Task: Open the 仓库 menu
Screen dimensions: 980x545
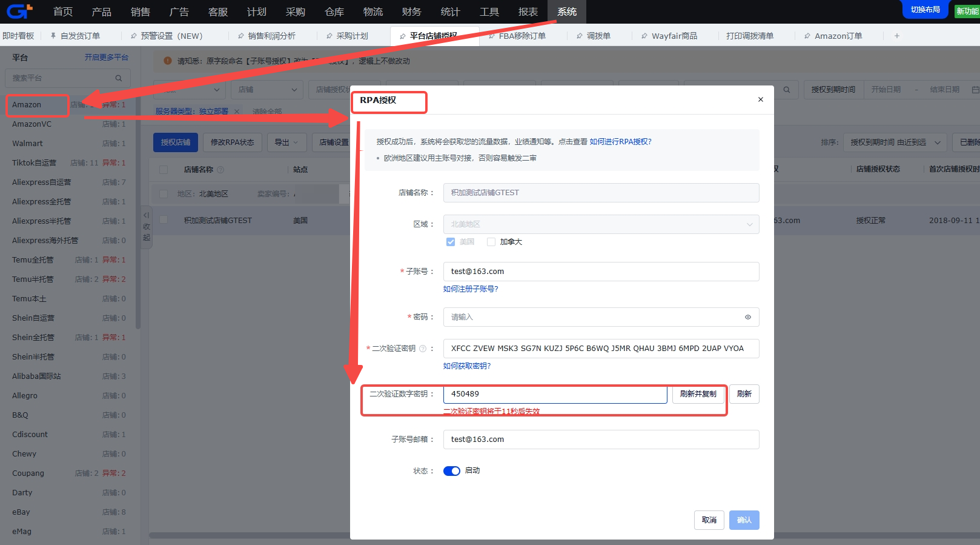Action: [x=334, y=12]
